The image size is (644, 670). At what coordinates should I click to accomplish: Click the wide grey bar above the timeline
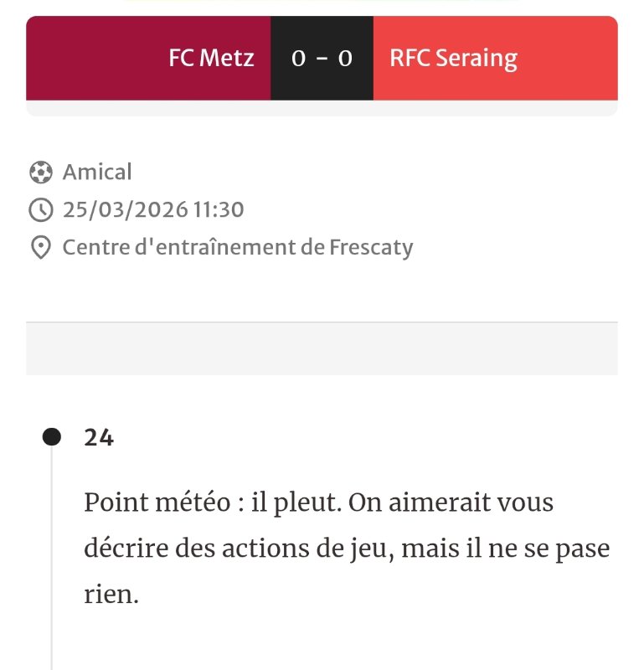(322, 348)
